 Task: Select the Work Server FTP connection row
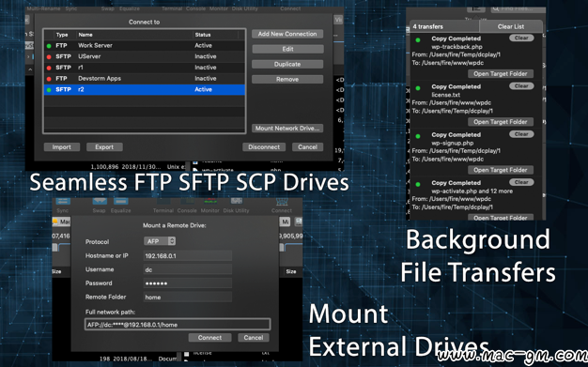tap(145, 45)
